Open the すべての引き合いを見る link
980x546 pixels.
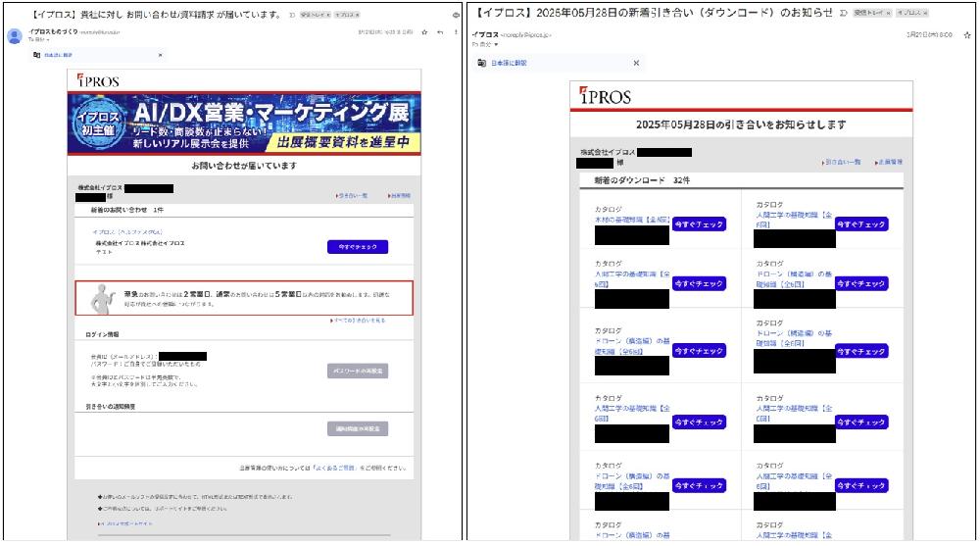pyautogui.click(x=360, y=321)
